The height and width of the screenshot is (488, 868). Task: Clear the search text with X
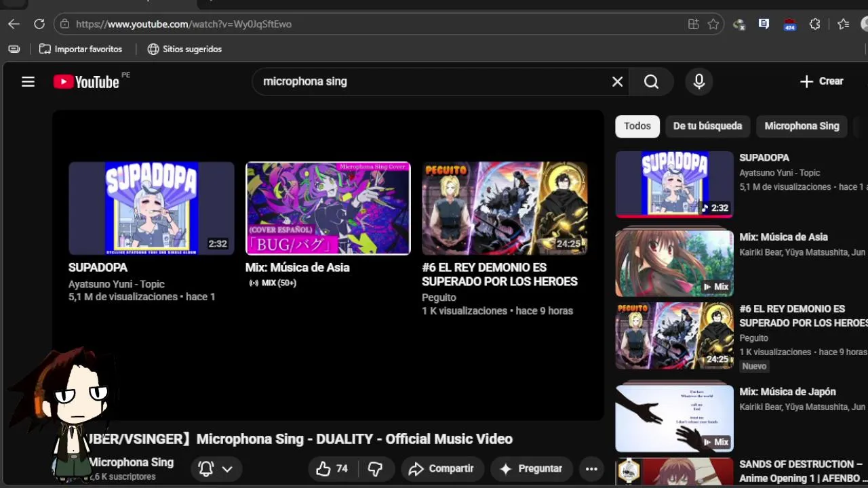[617, 81]
